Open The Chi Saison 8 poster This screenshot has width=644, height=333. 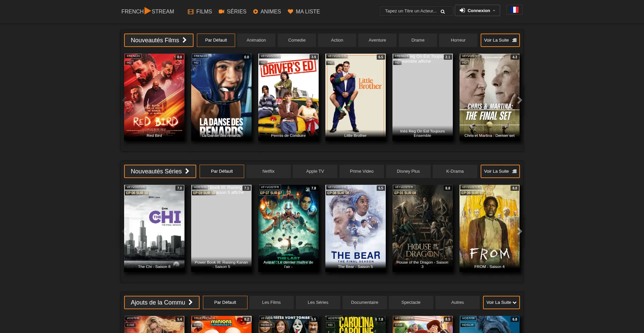[x=154, y=228]
